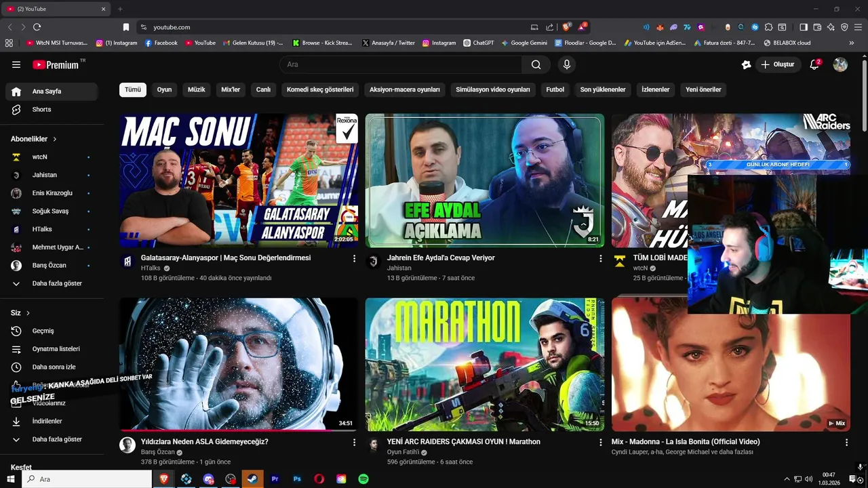868x488 pixels.
Task: Select the Oyun filter chip
Action: 165,89
